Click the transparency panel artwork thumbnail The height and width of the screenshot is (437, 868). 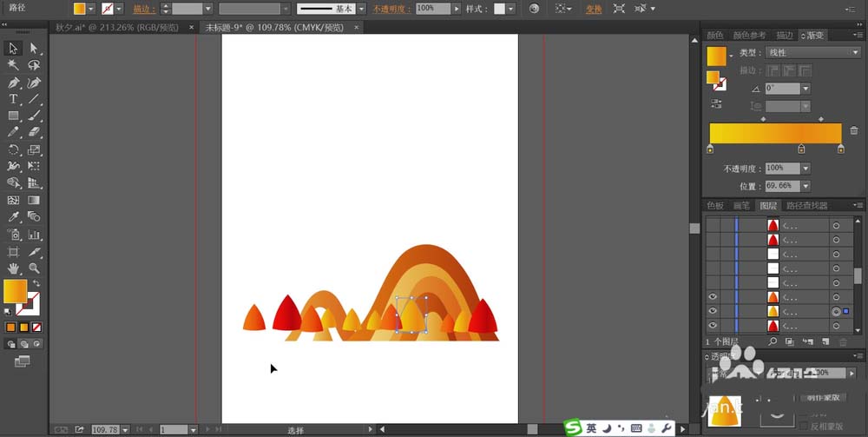pyautogui.click(x=725, y=412)
